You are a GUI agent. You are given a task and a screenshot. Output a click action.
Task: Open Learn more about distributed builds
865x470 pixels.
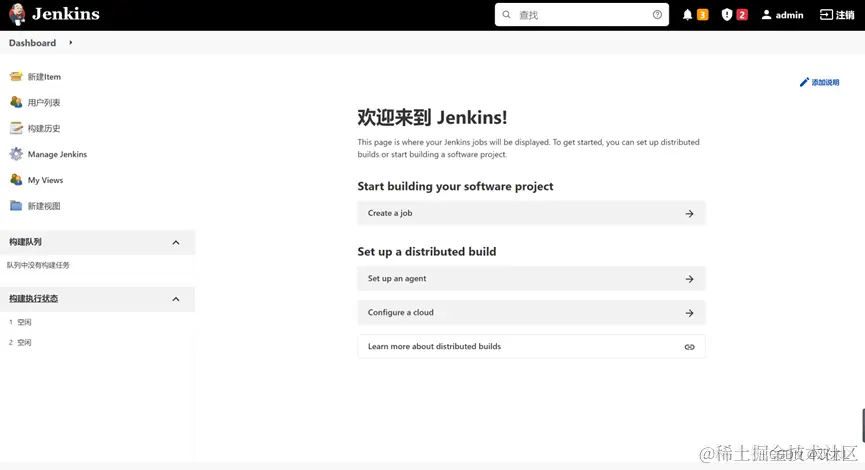pos(531,346)
